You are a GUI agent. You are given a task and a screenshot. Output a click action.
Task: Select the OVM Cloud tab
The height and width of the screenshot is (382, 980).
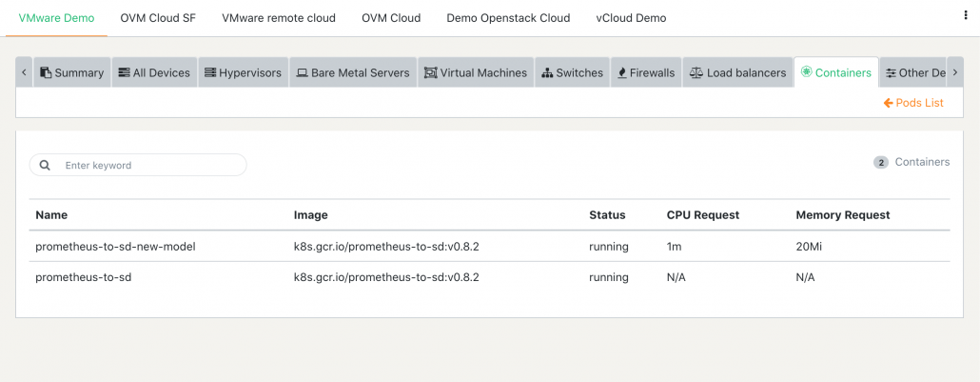click(x=391, y=18)
